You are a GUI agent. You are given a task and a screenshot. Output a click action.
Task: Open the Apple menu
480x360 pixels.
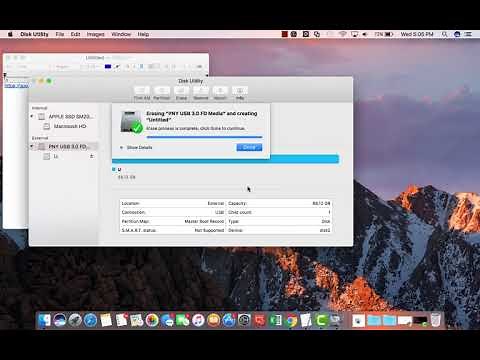(x=10, y=34)
